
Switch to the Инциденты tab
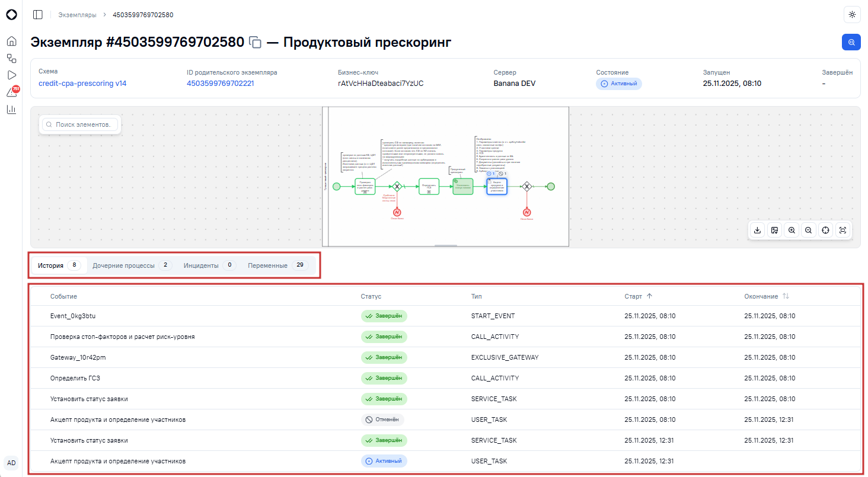tap(210, 265)
